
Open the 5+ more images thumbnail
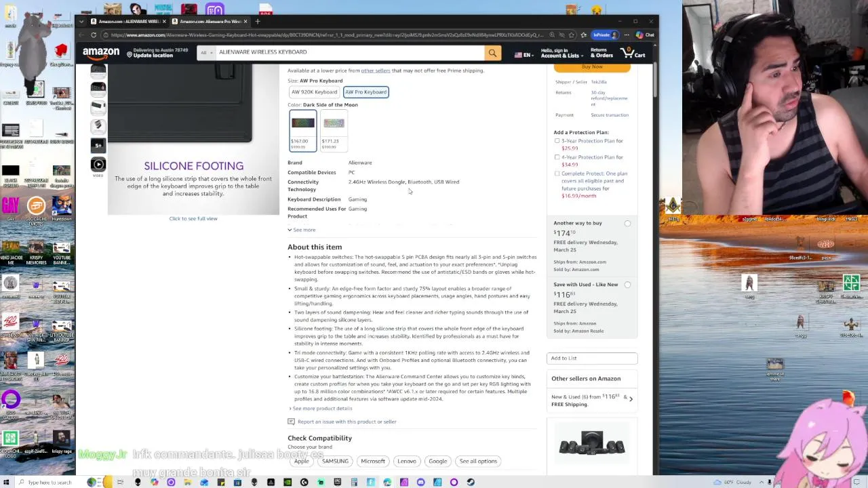(x=98, y=144)
